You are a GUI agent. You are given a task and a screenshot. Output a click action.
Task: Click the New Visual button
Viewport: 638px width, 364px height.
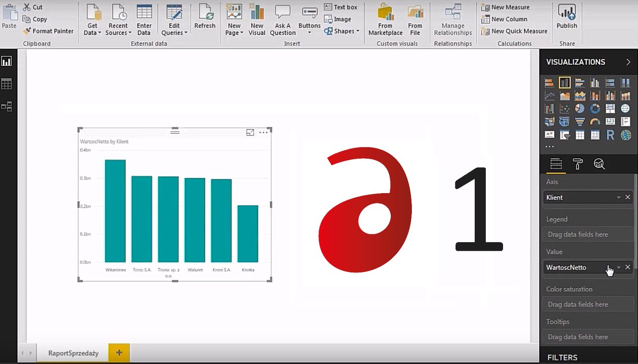click(x=257, y=20)
